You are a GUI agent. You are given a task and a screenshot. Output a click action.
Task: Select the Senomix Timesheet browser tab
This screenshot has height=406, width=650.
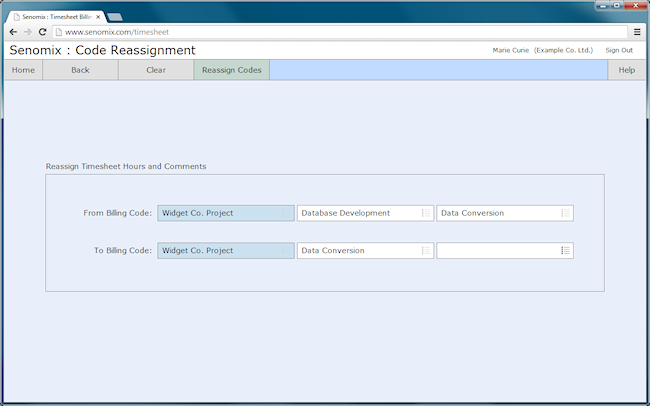pyautogui.click(x=56, y=17)
